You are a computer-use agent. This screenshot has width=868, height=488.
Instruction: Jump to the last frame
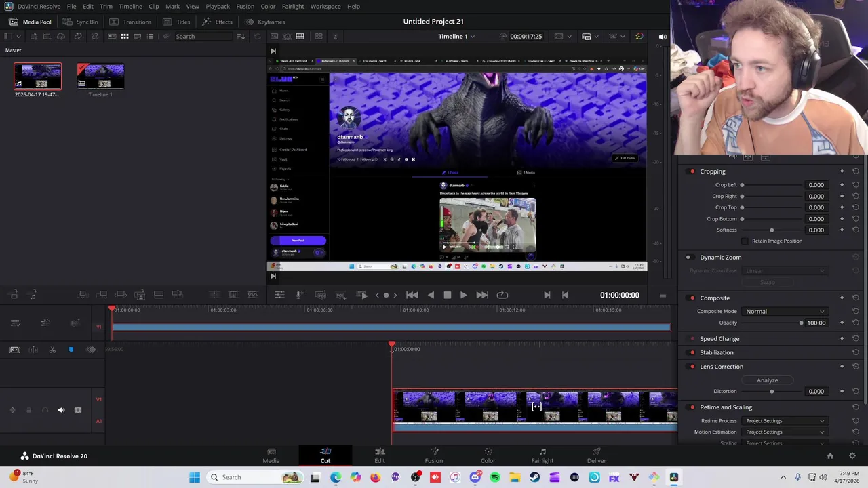[x=482, y=295]
